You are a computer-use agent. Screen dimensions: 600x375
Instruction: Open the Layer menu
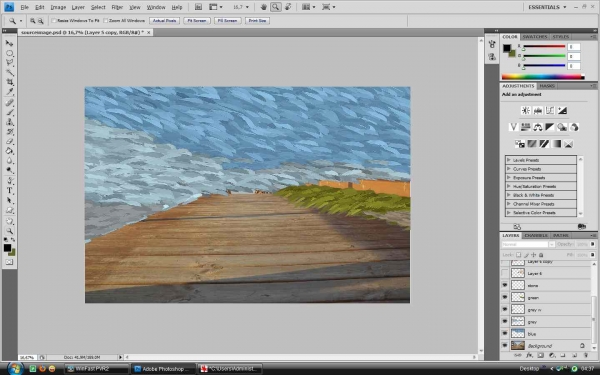[78, 7]
